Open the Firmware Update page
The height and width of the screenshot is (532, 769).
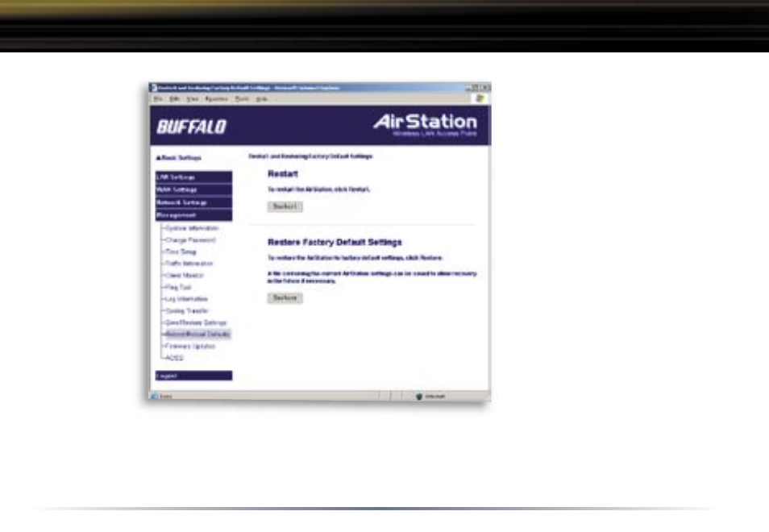coord(190,346)
